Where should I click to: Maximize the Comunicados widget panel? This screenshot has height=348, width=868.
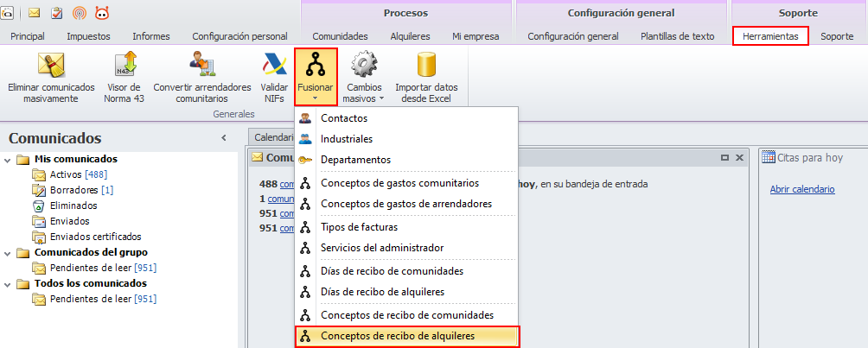[724, 158]
